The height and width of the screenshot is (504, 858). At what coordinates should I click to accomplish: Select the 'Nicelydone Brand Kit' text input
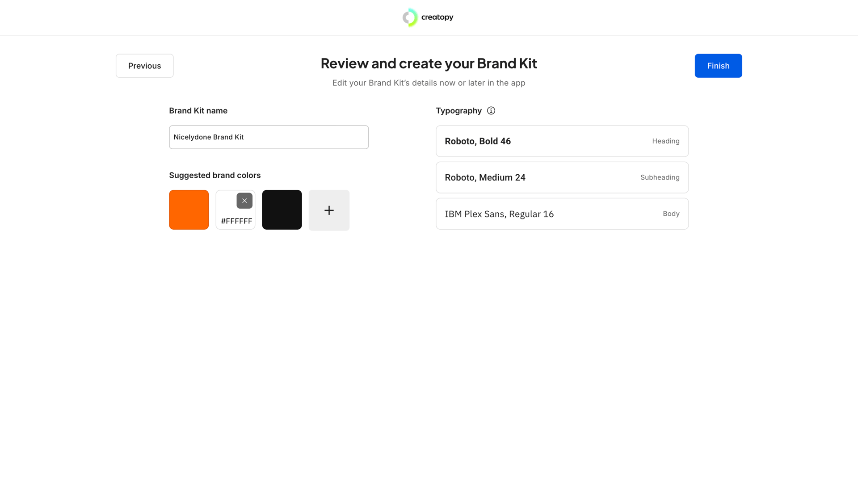point(269,137)
